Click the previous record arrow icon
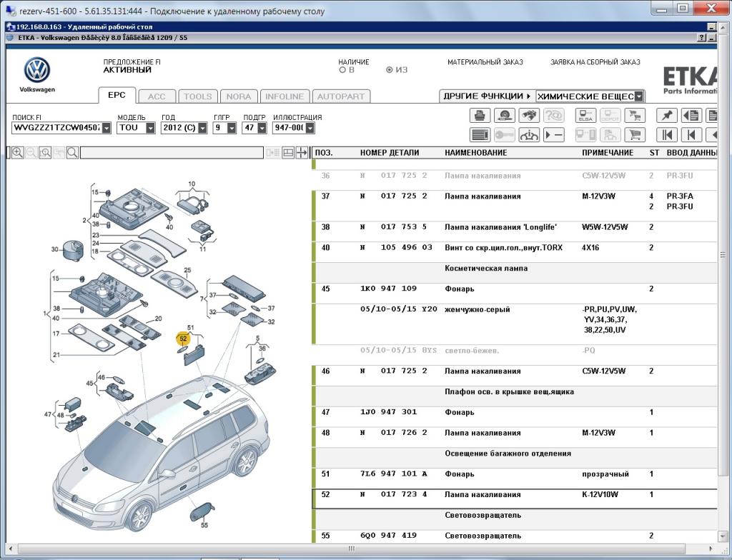The height and width of the screenshot is (560, 732). (x=691, y=135)
